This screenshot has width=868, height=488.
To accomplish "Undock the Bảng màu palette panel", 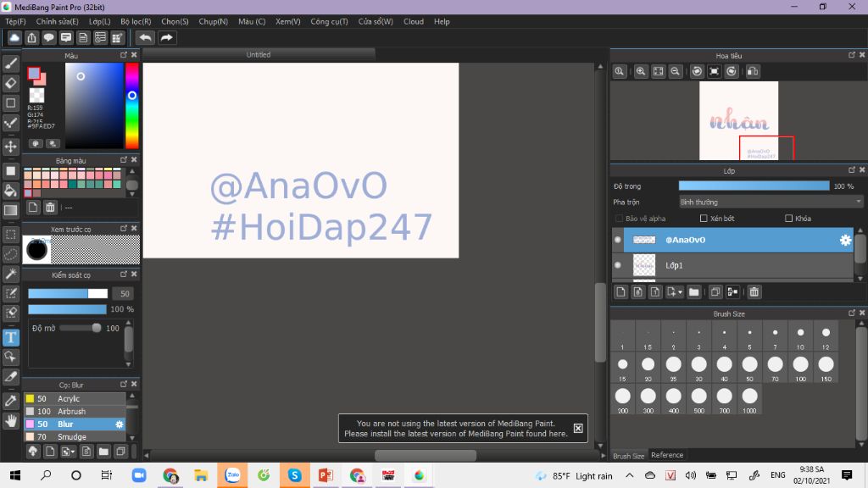I will pos(124,160).
